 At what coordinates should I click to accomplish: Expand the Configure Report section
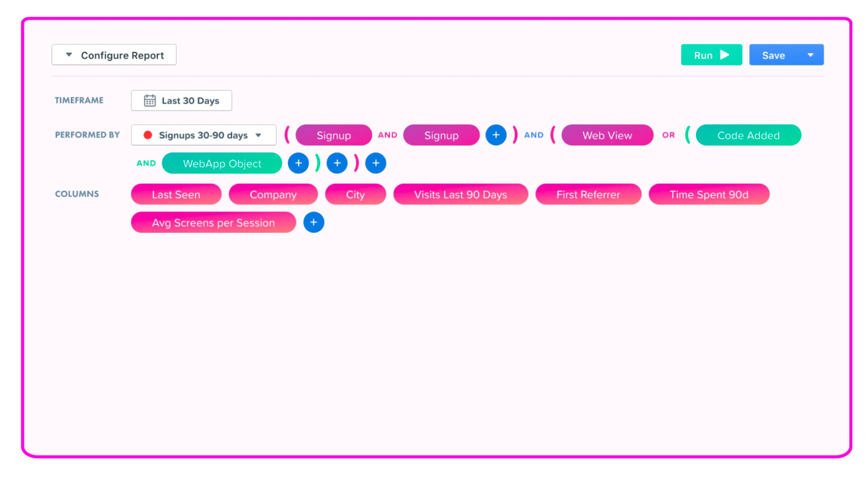(x=113, y=55)
